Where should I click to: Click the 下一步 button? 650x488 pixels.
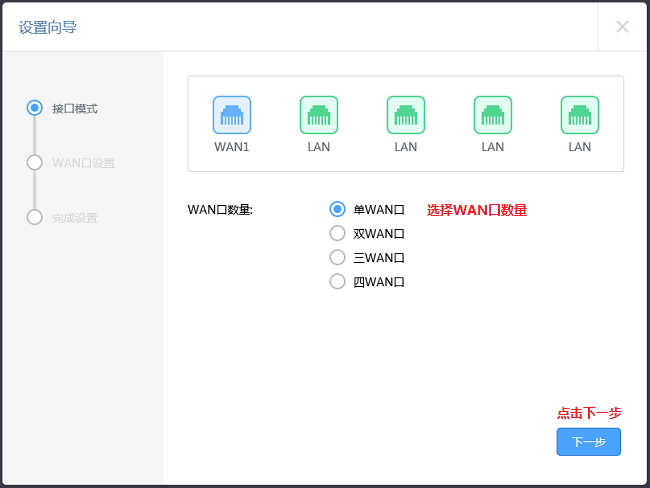point(588,442)
